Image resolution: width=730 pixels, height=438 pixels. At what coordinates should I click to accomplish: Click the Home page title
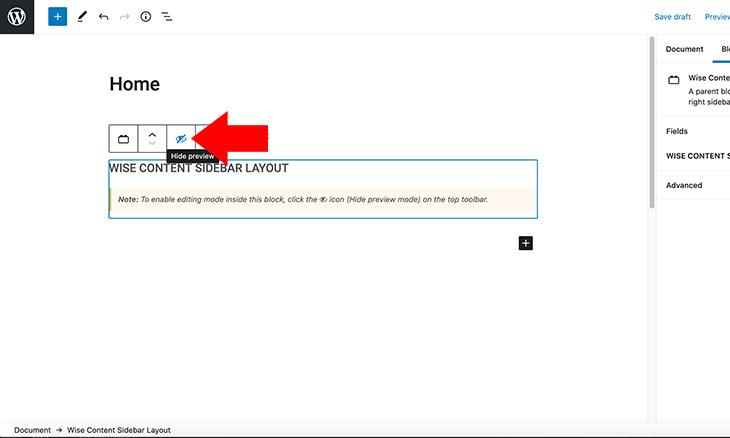click(x=135, y=84)
